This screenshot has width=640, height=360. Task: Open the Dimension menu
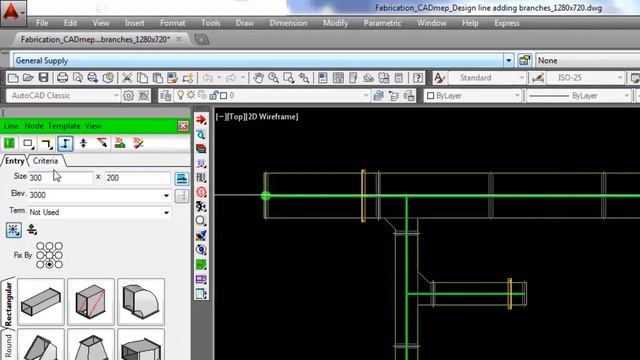point(288,23)
